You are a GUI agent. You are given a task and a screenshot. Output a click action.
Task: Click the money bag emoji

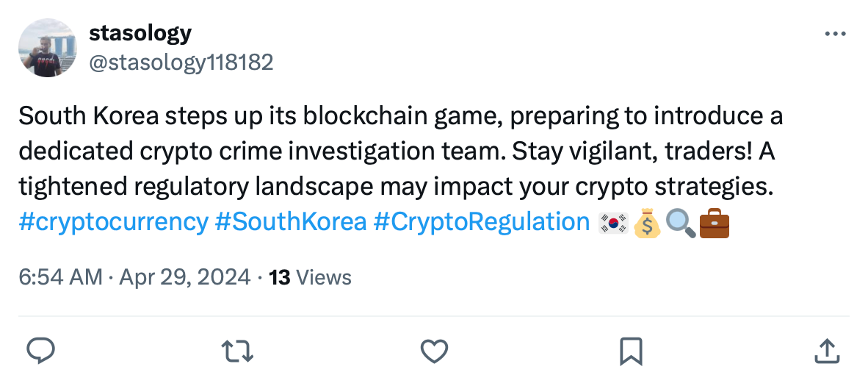click(x=646, y=224)
